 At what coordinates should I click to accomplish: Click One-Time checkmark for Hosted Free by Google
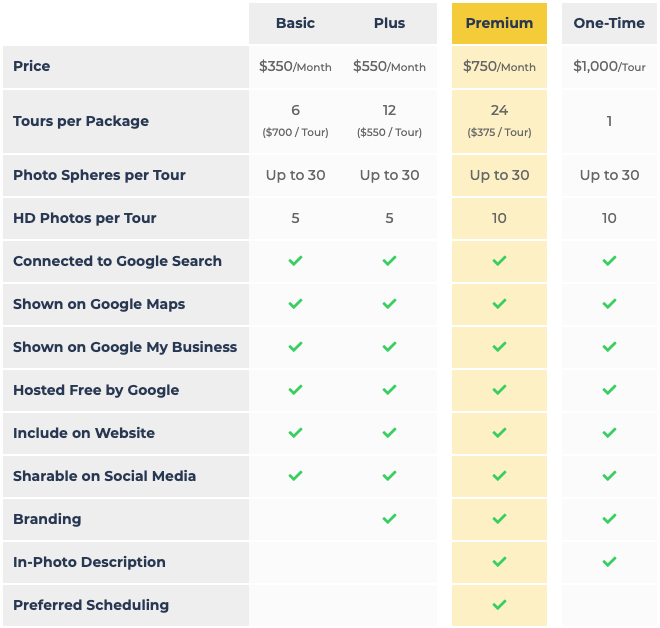[x=609, y=390]
